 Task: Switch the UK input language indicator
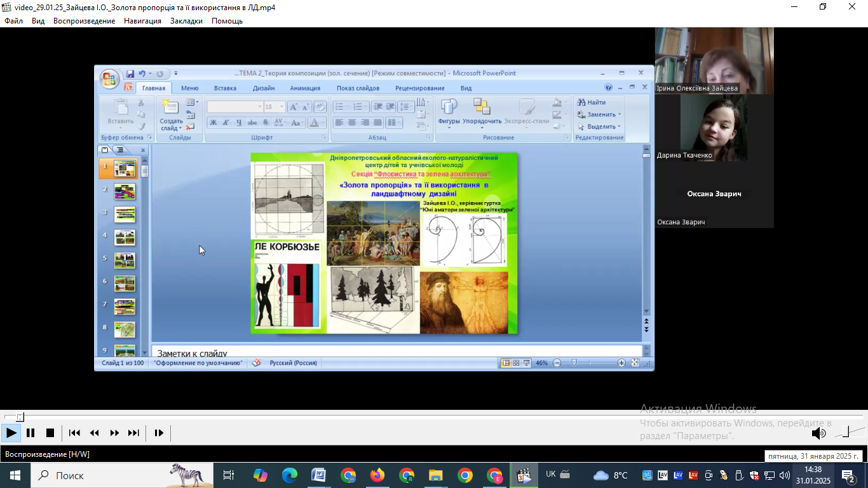point(550,475)
